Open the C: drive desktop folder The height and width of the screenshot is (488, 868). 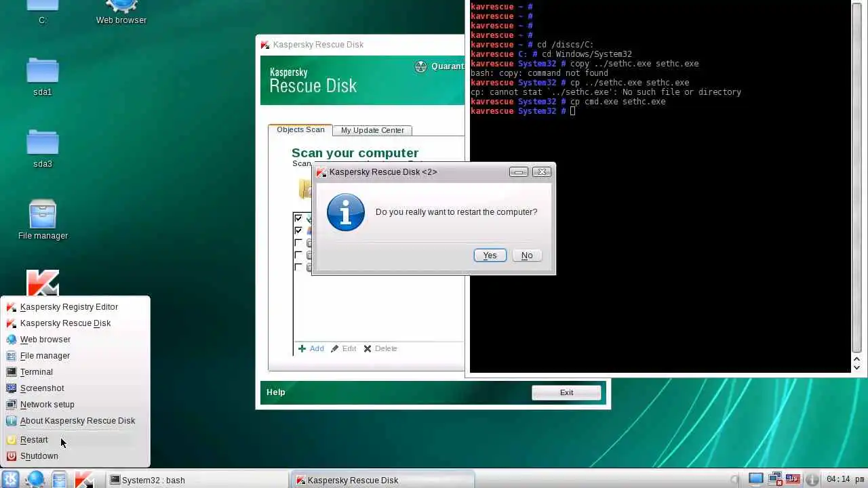42,12
